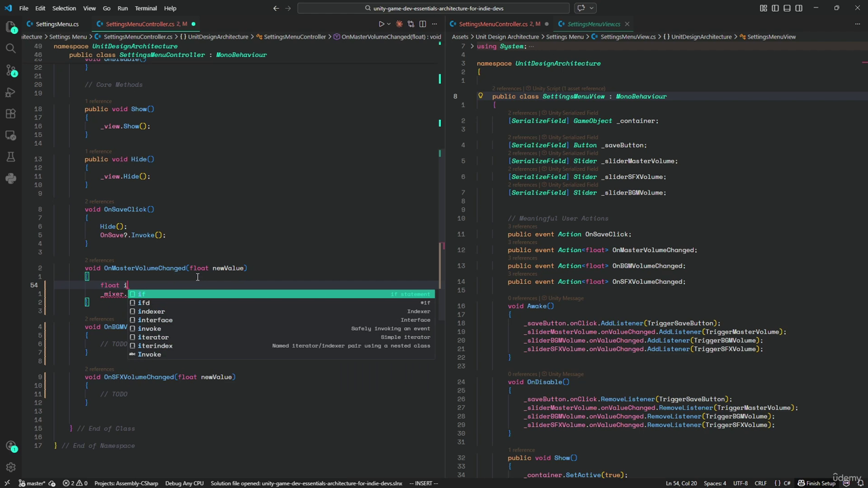
Task: Click the command center search box
Action: [433, 8]
